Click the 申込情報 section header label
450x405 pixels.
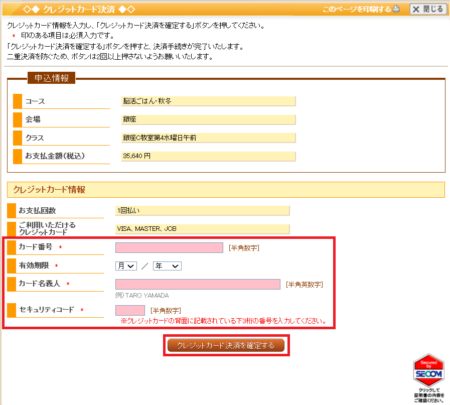pos(51,78)
